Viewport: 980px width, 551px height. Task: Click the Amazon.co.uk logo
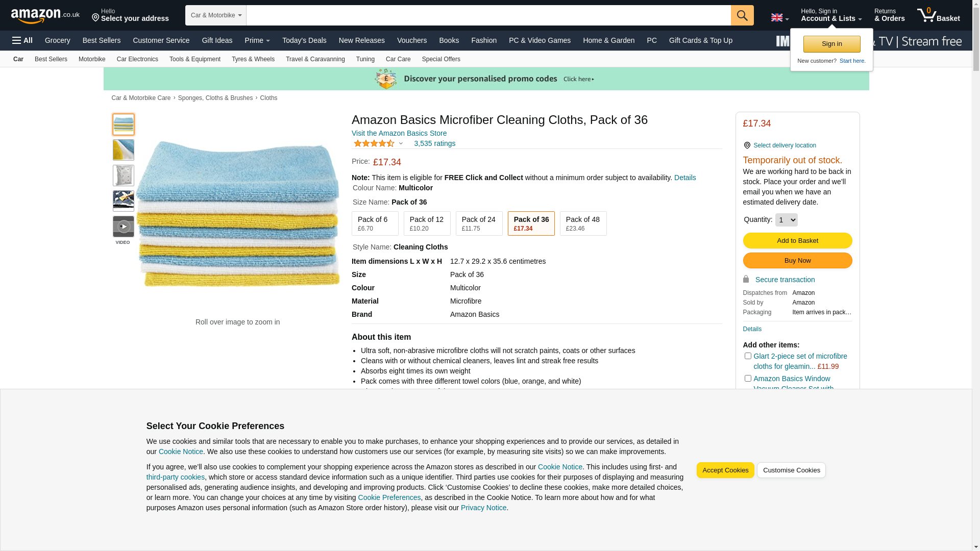45,16
